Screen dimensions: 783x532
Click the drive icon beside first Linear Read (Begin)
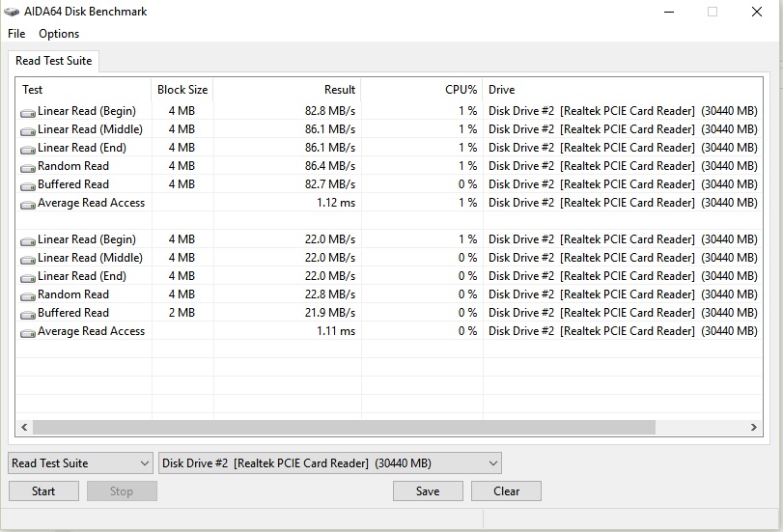coord(28,112)
